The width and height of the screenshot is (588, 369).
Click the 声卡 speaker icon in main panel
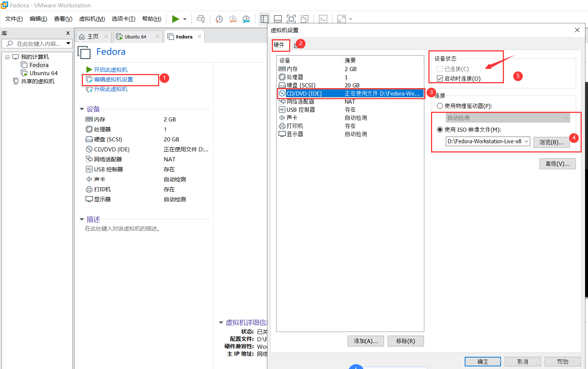click(89, 179)
